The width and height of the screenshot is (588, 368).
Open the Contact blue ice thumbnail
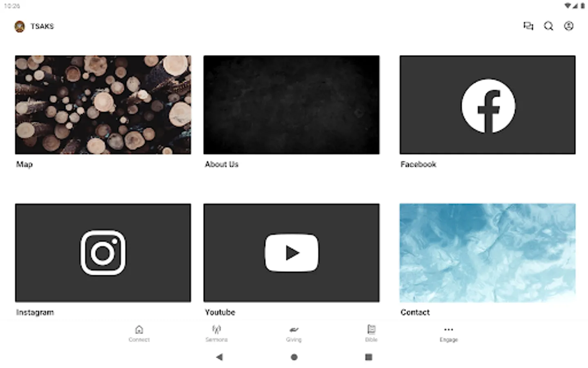[488, 253]
